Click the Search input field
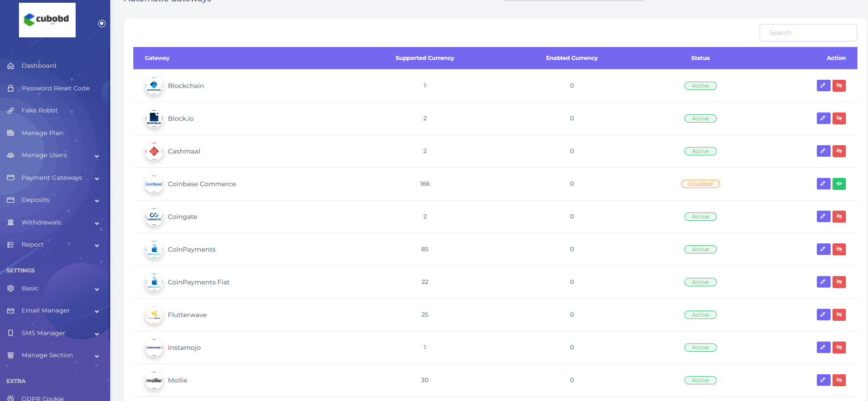868x401 pixels. click(x=808, y=33)
